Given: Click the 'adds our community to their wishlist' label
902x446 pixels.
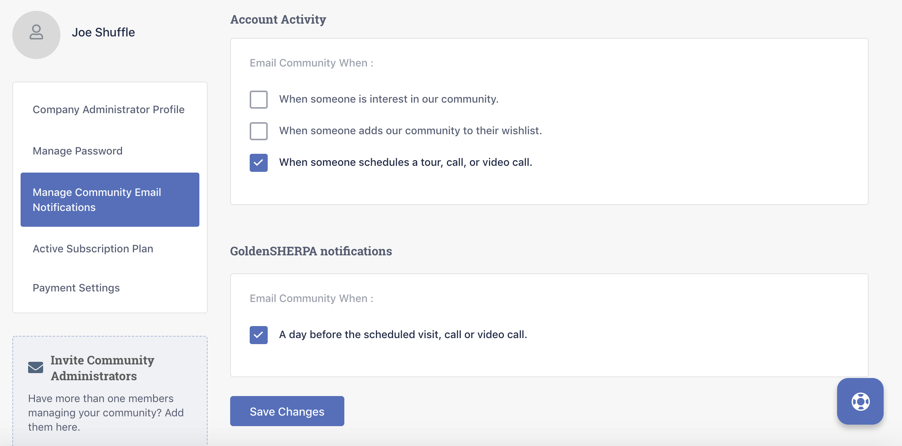Looking at the screenshot, I should pyautogui.click(x=410, y=131).
